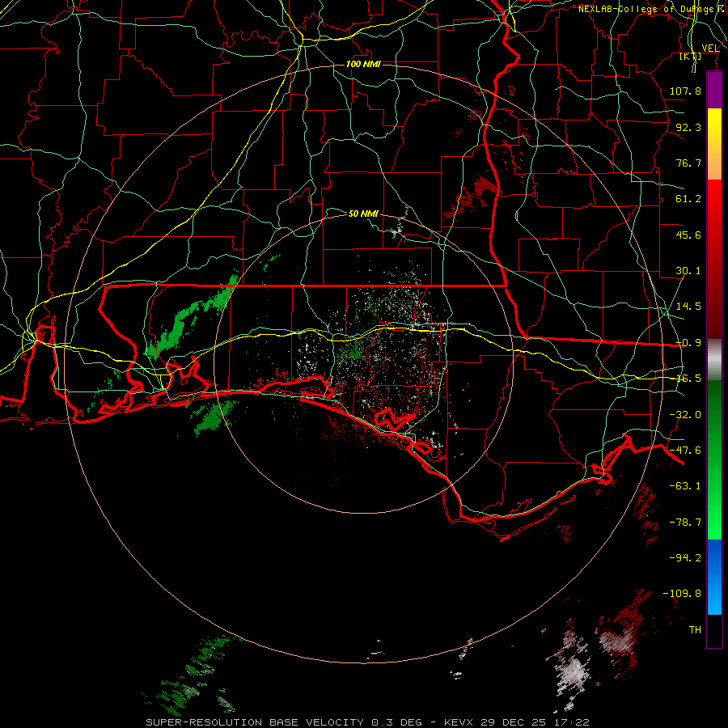The width and height of the screenshot is (728, 728).
Task: Select the 45.6 velocity scale value
Action: click(x=688, y=235)
